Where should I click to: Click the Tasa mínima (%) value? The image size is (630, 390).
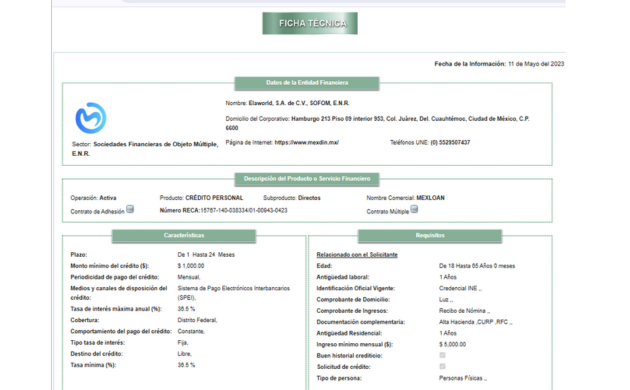click(x=186, y=365)
